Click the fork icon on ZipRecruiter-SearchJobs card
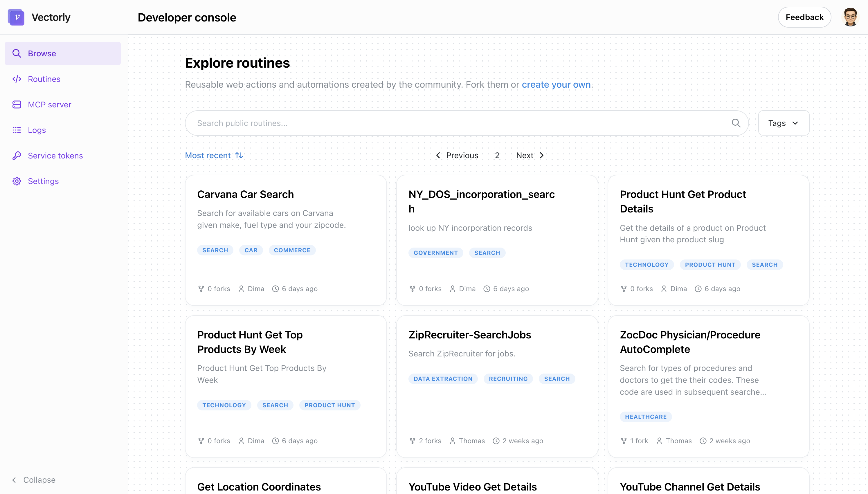868x494 pixels. pos(412,441)
